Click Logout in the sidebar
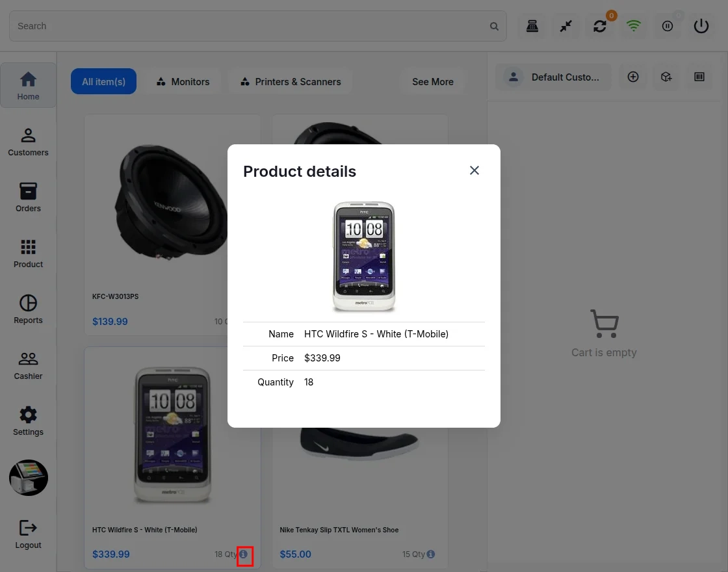The height and width of the screenshot is (572, 728). point(29,534)
